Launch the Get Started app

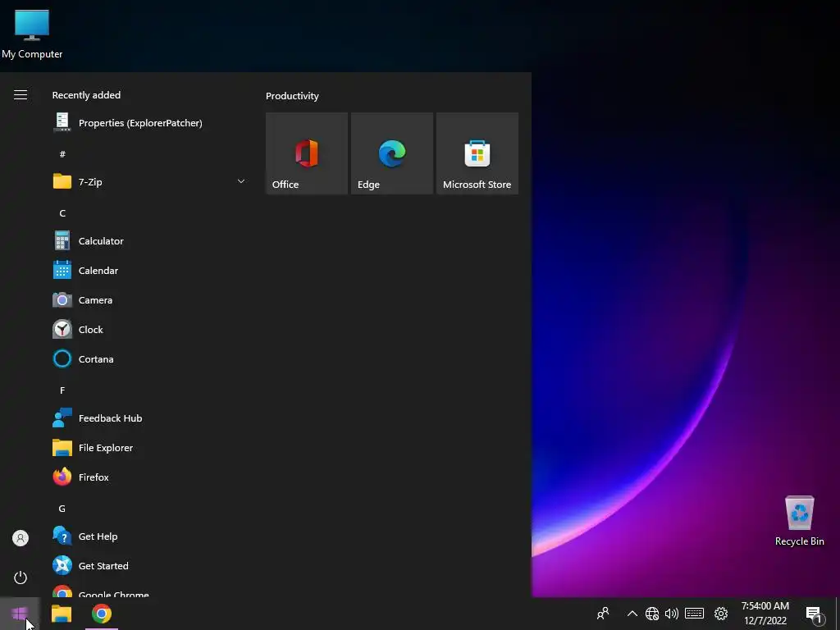click(x=149, y=565)
